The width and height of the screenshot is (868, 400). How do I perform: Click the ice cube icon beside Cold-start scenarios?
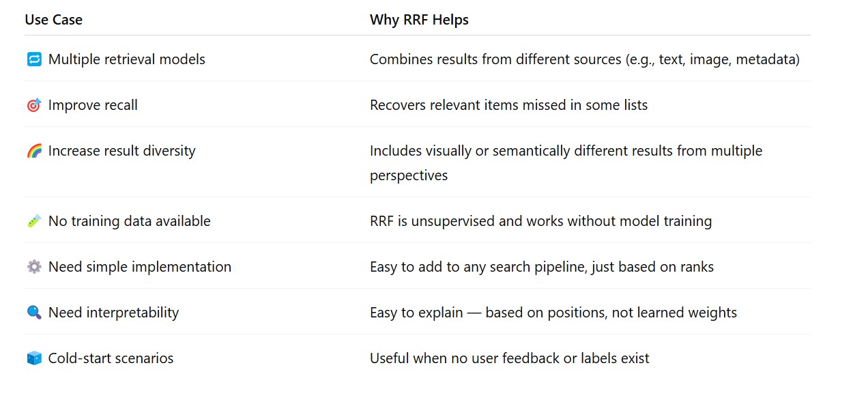pyautogui.click(x=34, y=358)
